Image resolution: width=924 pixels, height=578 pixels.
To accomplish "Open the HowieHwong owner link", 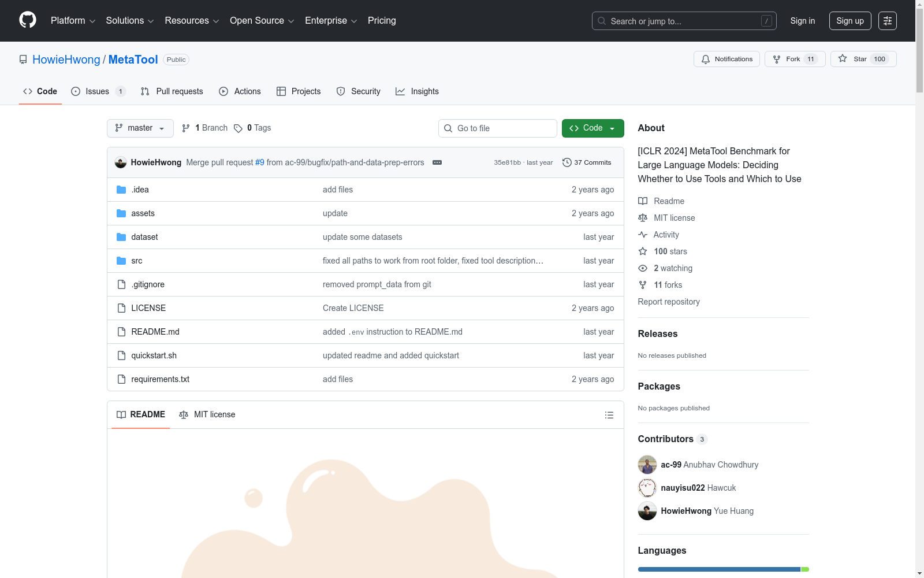I will pos(66,60).
